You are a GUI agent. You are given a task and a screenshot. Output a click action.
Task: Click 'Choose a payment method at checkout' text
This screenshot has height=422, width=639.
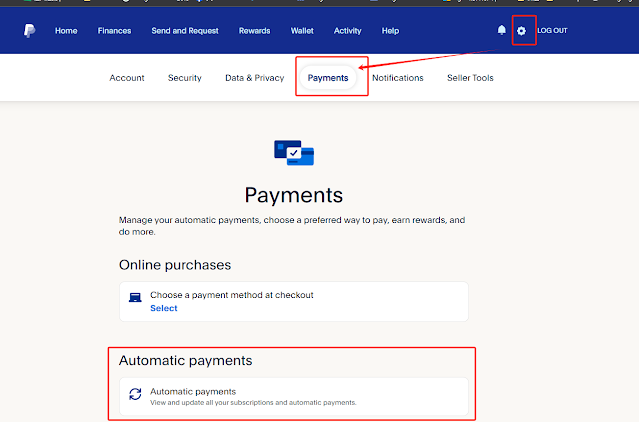pos(232,295)
